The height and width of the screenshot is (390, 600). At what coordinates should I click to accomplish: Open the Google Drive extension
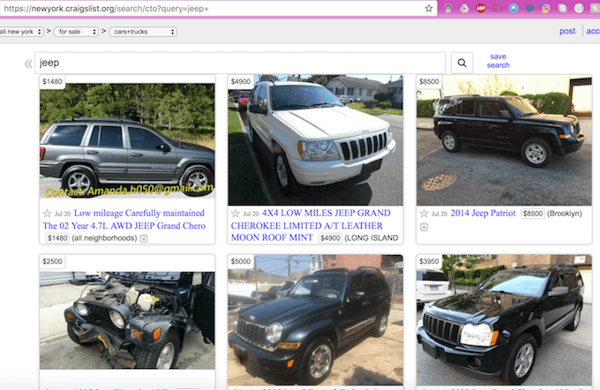click(464, 8)
